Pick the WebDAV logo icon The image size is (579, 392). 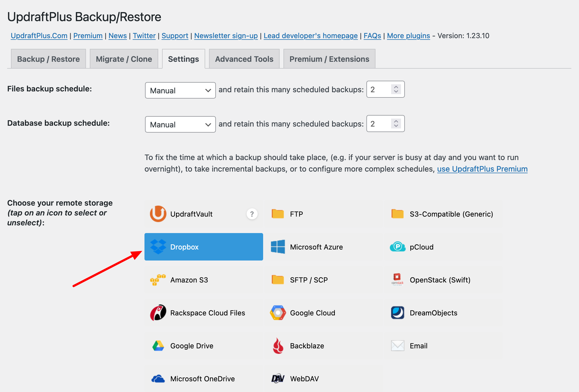(278, 379)
